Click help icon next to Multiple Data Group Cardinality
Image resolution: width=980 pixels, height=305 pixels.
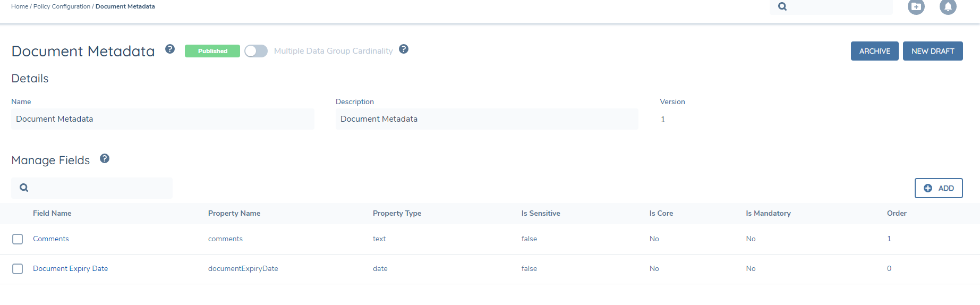404,49
